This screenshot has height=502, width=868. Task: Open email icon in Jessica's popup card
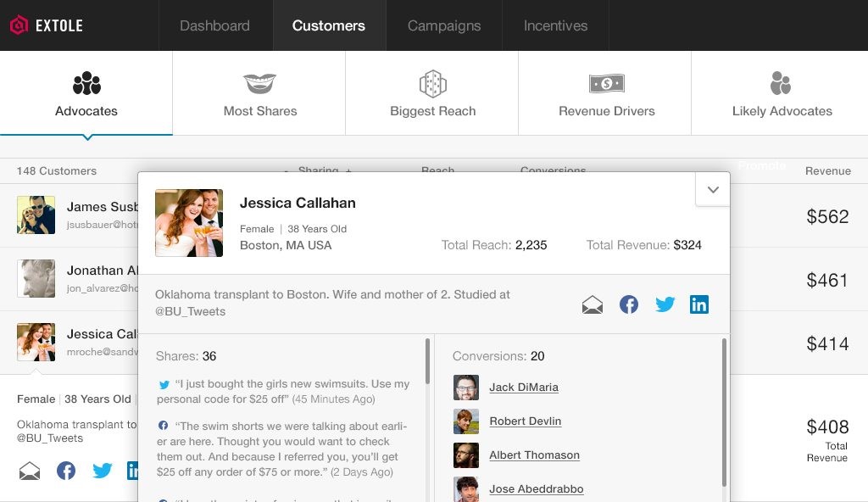tap(593, 305)
